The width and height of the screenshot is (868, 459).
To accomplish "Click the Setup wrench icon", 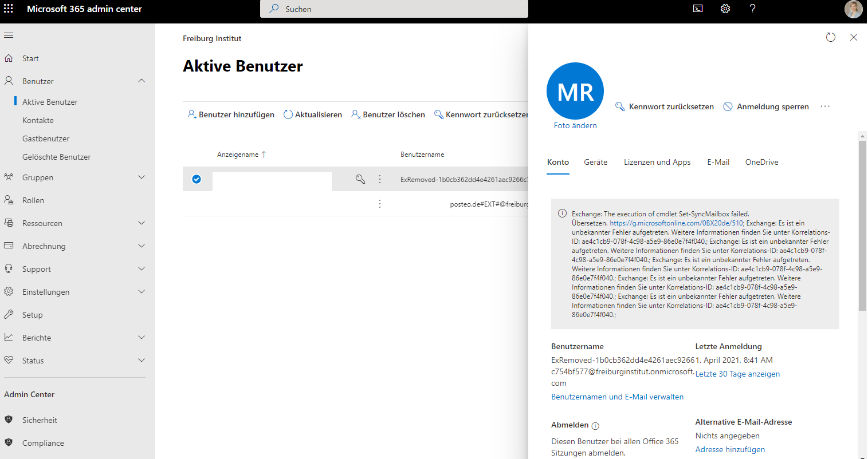I will [x=9, y=315].
